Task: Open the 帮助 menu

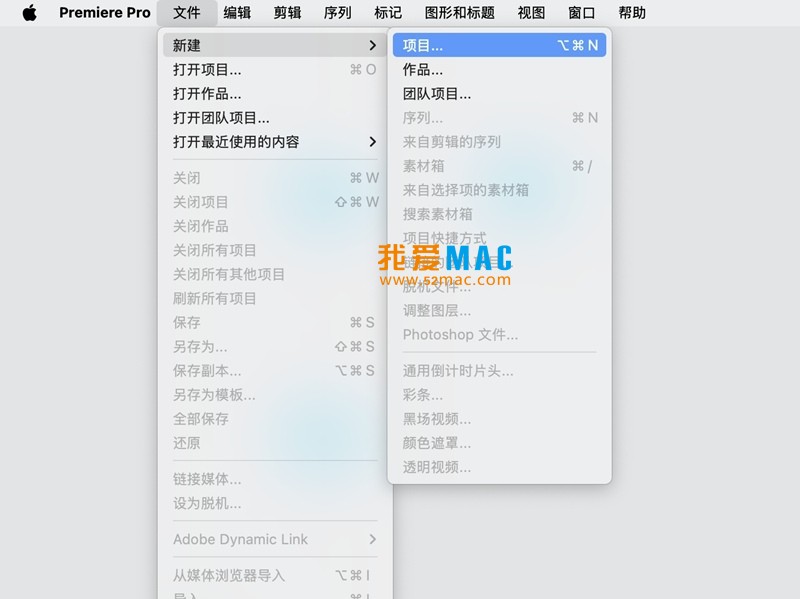Action: (632, 13)
